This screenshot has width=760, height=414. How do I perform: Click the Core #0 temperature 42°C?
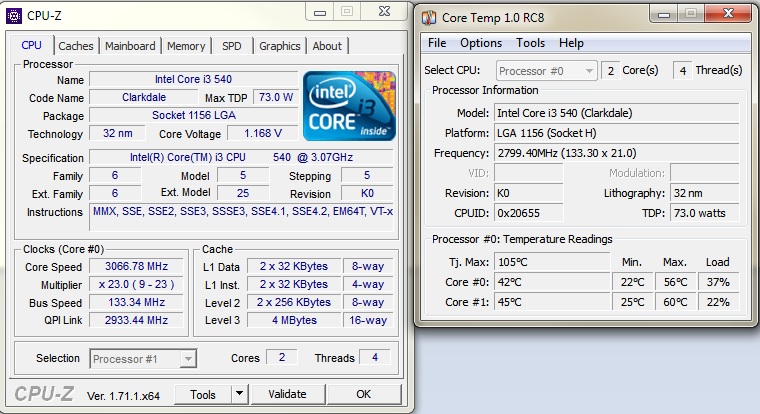pos(552,282)
